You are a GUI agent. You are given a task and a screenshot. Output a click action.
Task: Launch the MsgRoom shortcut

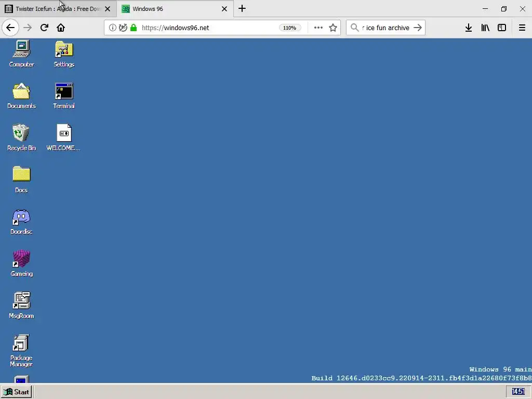[21, 305]
